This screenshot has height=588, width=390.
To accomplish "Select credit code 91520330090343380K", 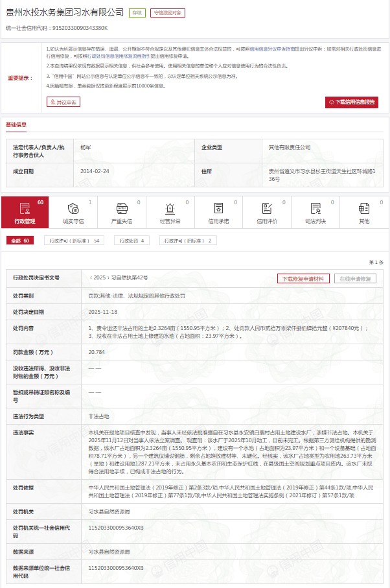I will coord(80,28).
